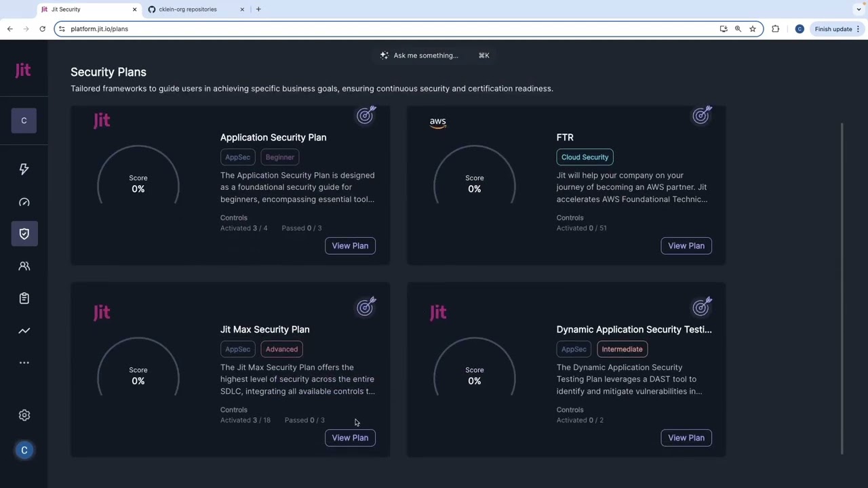Click the target icon on FTR card
868x488 pixels.
tap(702, 115)
